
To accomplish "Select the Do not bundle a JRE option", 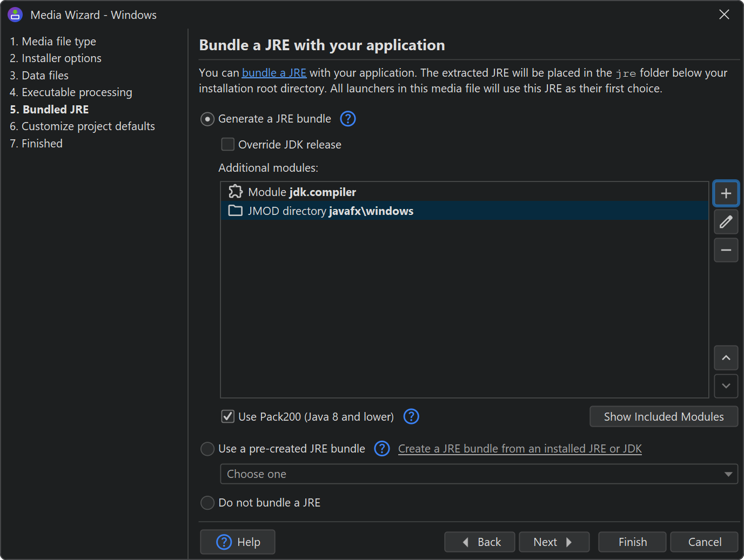I will pos(207,503).
